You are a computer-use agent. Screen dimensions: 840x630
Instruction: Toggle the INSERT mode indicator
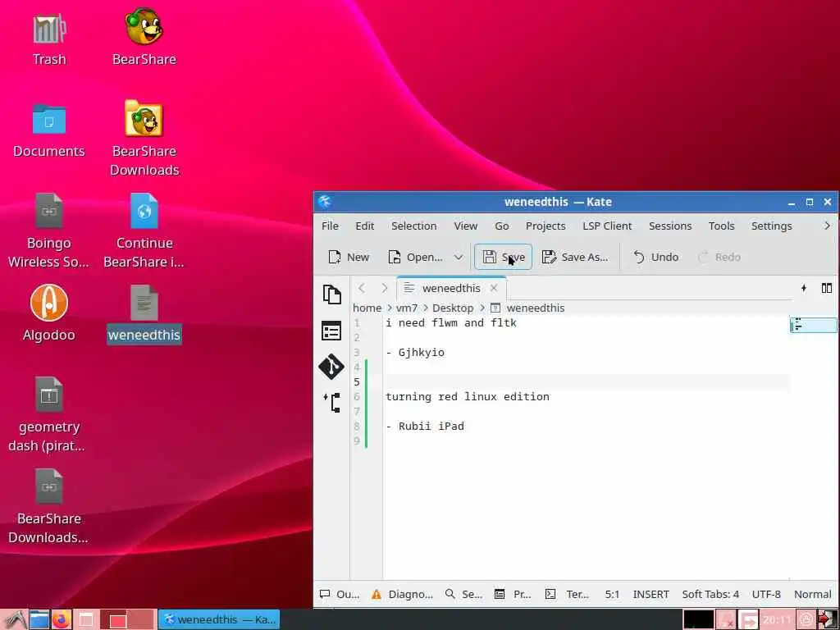[x=651, y=594]
